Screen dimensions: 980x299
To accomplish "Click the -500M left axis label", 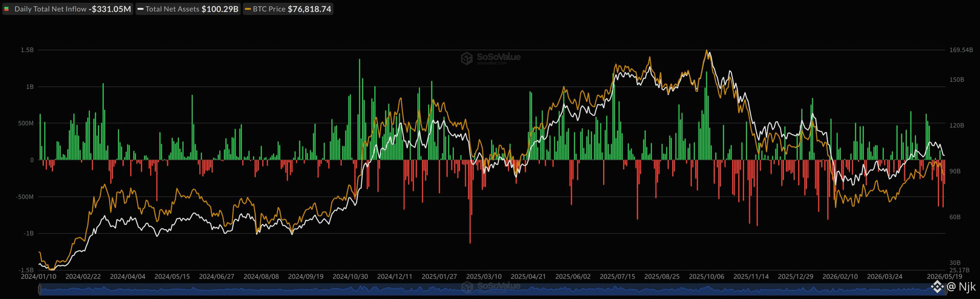I will tap(24, 197).
